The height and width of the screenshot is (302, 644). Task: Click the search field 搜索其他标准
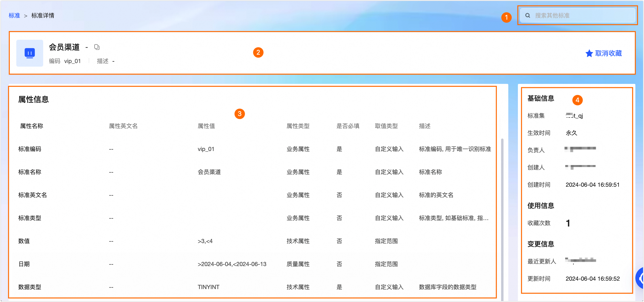pyautogui.click(x=578, y=16)
